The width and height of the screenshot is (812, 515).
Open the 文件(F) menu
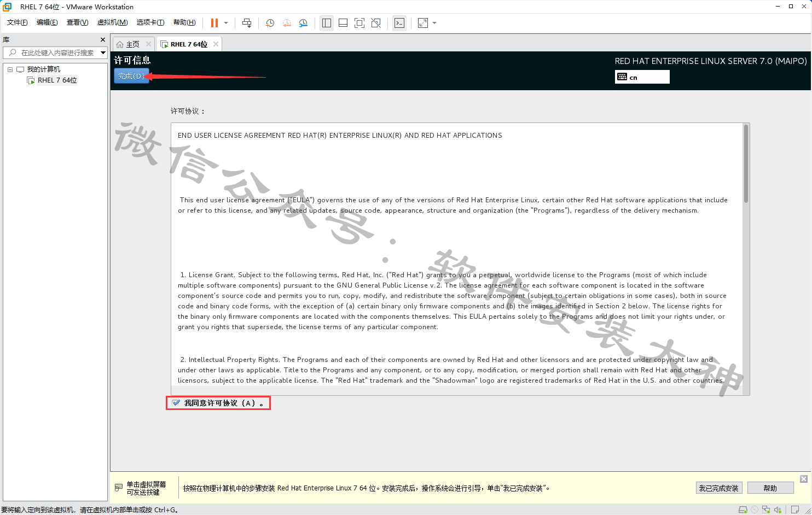[18, 22]
